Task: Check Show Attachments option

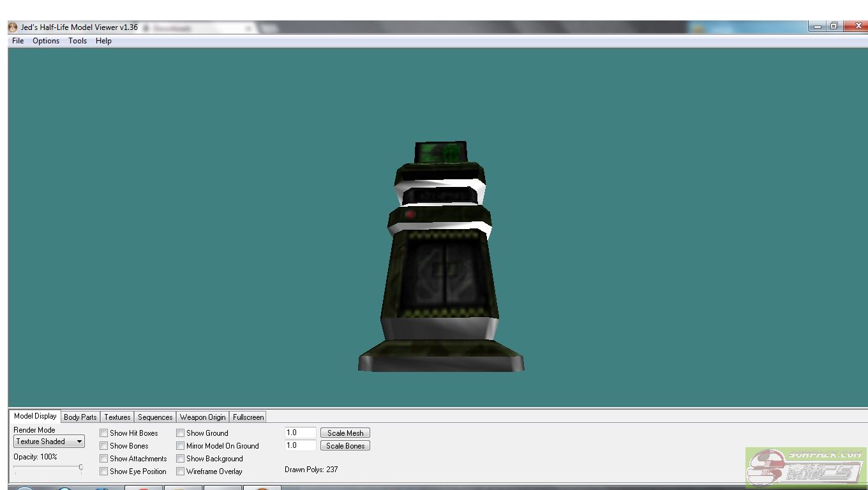Action: pyautogui.click(x=103, y=459)
